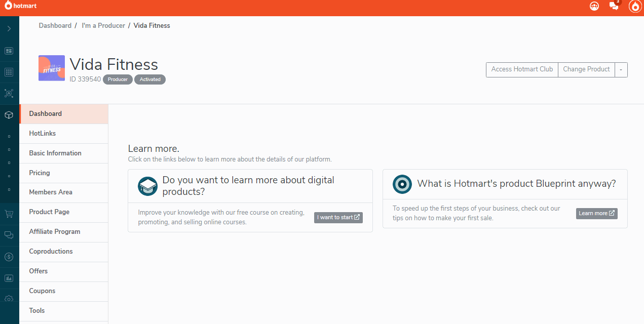The height and width of the screenshot is (324, 644).
Task: Click 'What is Hotmart's product Blueprint' heading
Action: [x=516, y=183]
